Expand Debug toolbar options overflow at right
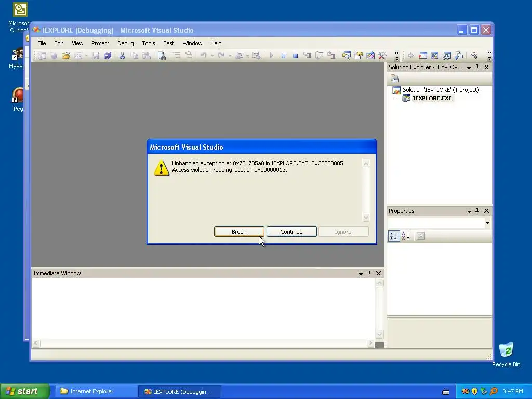The height and width of the screenshot is (399, 532). [489, 56]
